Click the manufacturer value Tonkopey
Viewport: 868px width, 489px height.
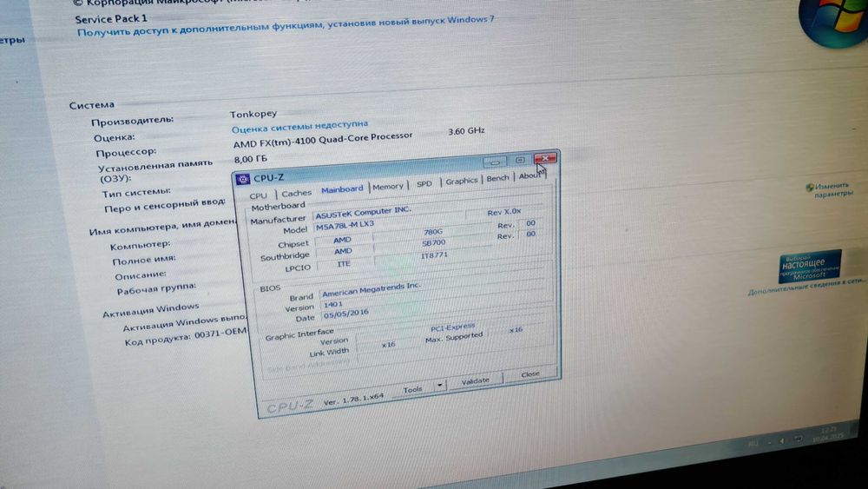253,114
